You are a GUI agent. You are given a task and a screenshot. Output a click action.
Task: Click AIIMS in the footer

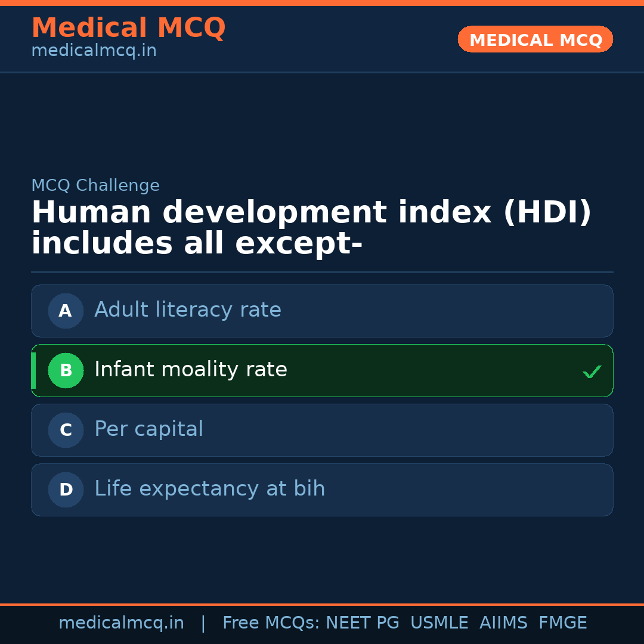503,623
